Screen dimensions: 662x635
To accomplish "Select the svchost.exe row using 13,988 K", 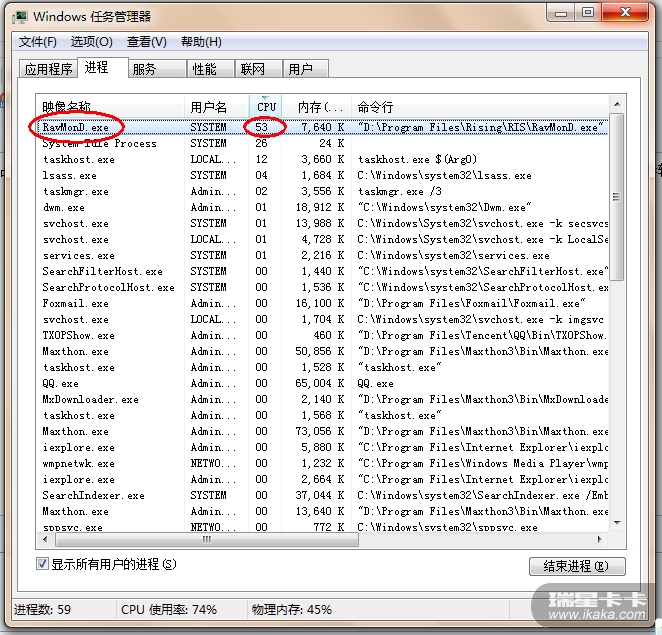I will (x=323, y=223).
